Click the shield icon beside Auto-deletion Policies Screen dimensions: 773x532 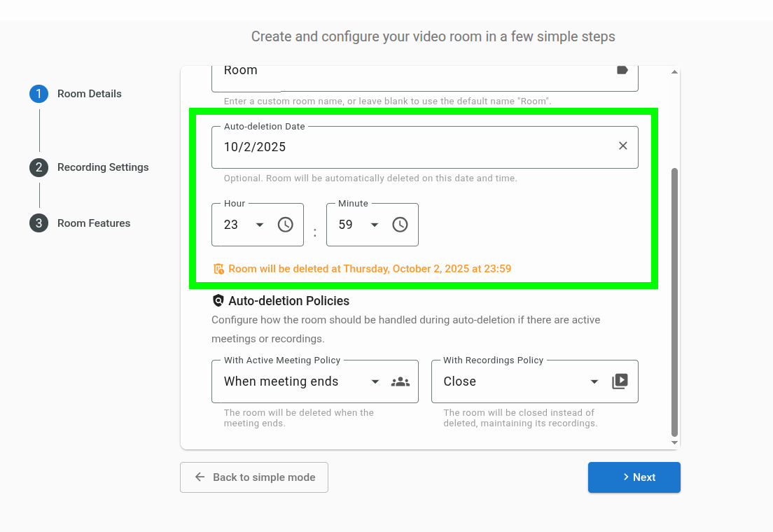coord(218,301)
